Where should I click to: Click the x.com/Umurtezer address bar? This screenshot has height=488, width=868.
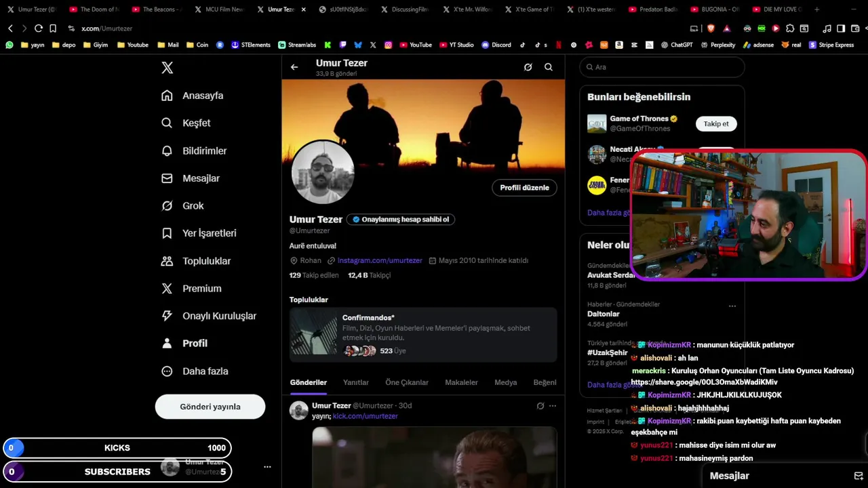coord(107,28)
